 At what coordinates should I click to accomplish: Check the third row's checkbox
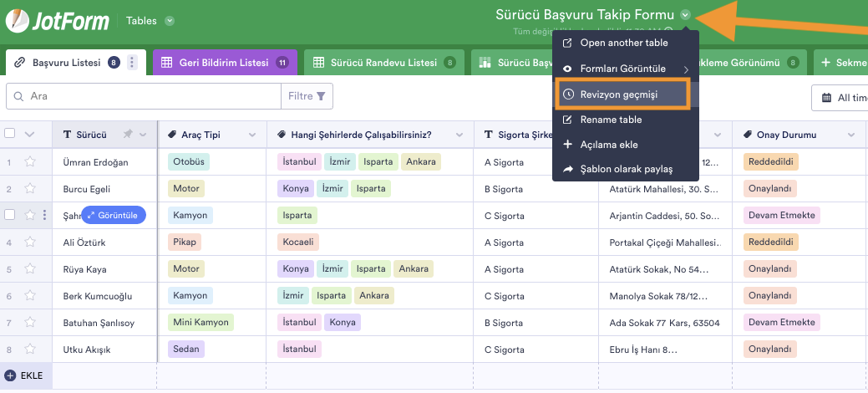10,215
